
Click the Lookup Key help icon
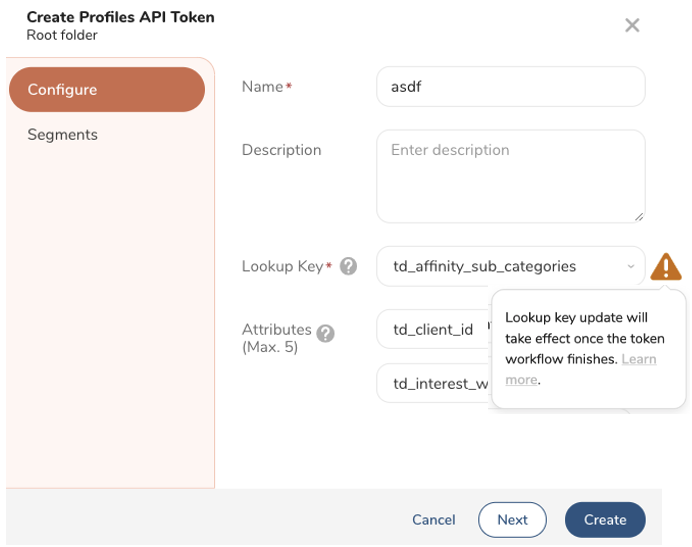tap(348, 266)
